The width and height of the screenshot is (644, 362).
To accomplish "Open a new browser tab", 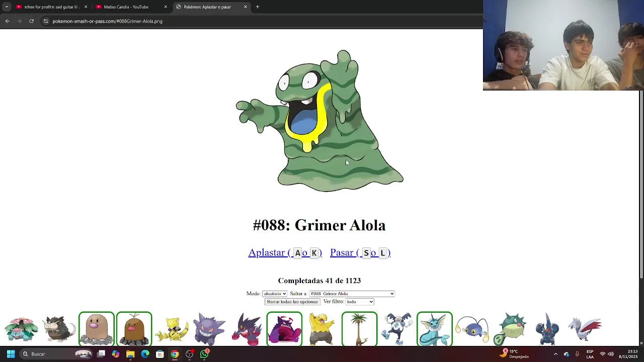I will click(258, 7).
